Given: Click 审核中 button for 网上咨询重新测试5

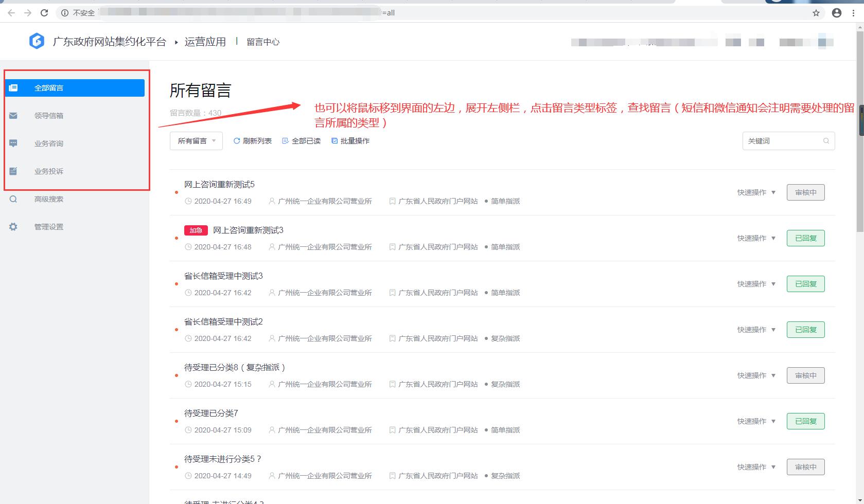Looking at the screenshot, I should pyautogui.click(x=806, y=192).
